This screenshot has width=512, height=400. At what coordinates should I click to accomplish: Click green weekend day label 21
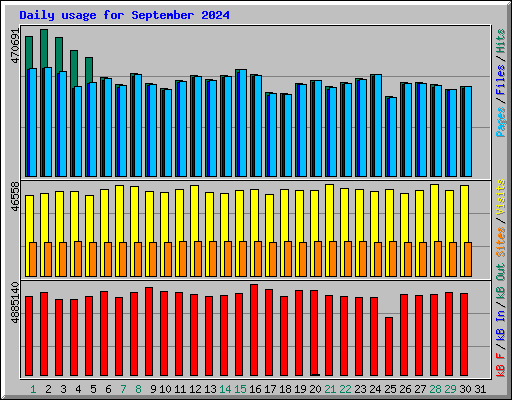pyautogui.click(x=330, y=389)
